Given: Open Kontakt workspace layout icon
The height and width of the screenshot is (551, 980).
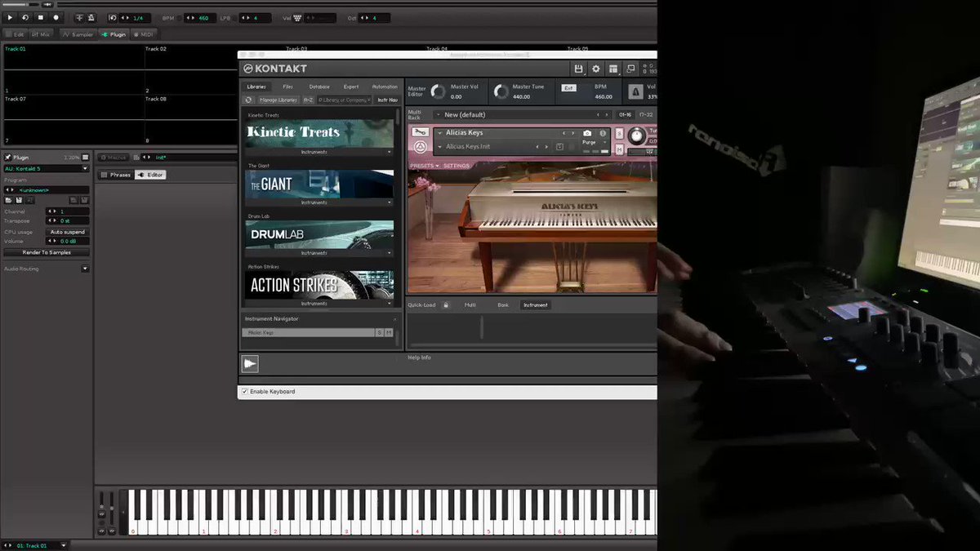Looking at the screenshot, I should tap(612, 69).
